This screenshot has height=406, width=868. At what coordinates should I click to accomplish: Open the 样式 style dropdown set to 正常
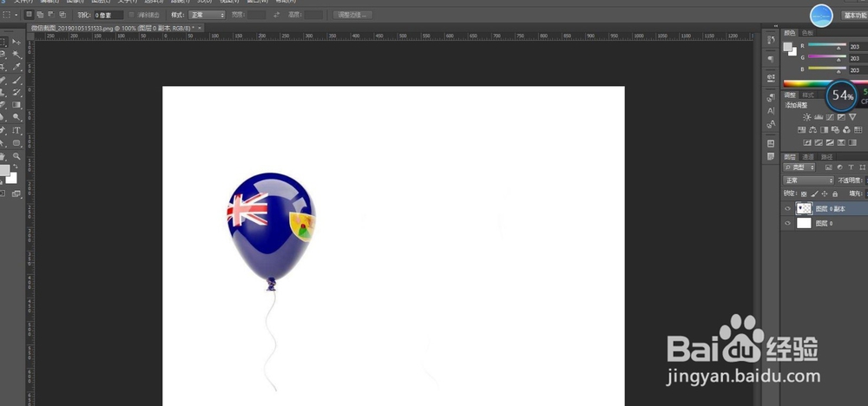pyautogui.click(x=207, y=15)
